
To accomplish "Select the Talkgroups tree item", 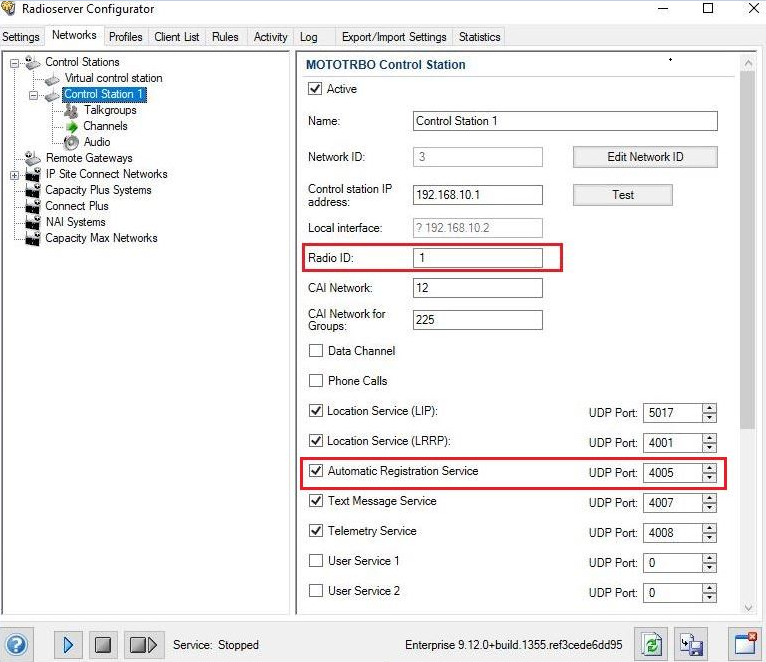I will [110, 110].
